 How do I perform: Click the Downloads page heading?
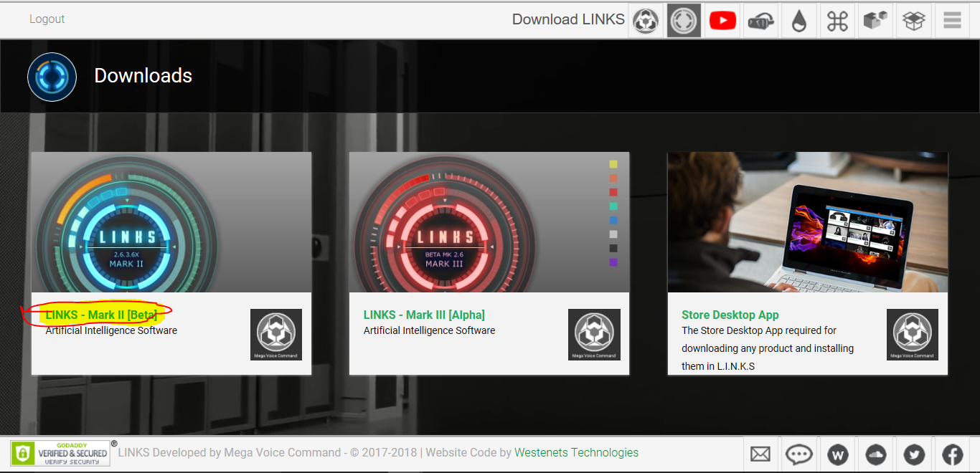pyautogui.click(x=143, y=76)
